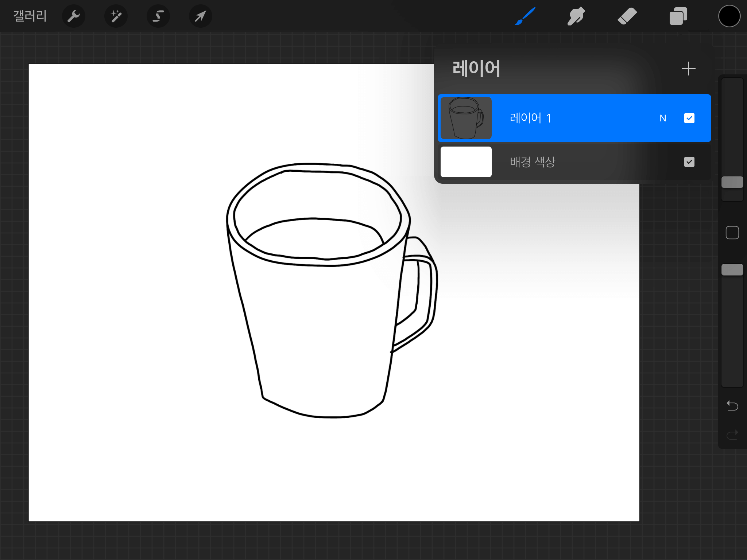
Task: Open the black active color swatch
Action: [729, 16]
